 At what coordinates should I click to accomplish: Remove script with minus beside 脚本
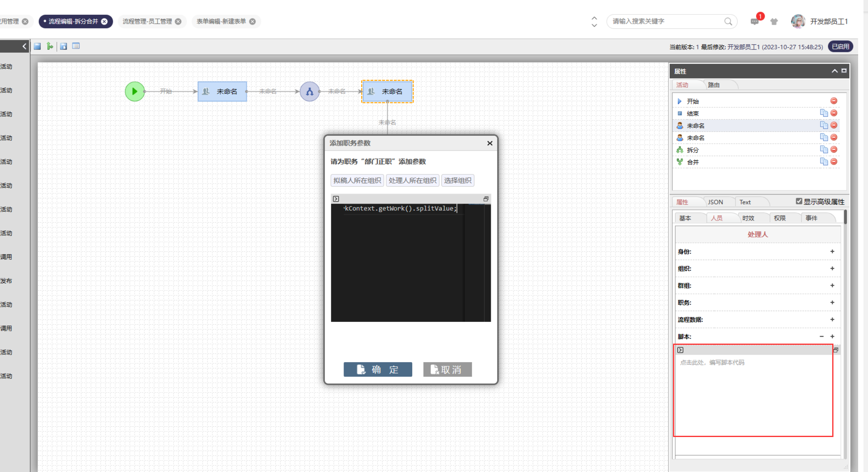pos(822,336)
